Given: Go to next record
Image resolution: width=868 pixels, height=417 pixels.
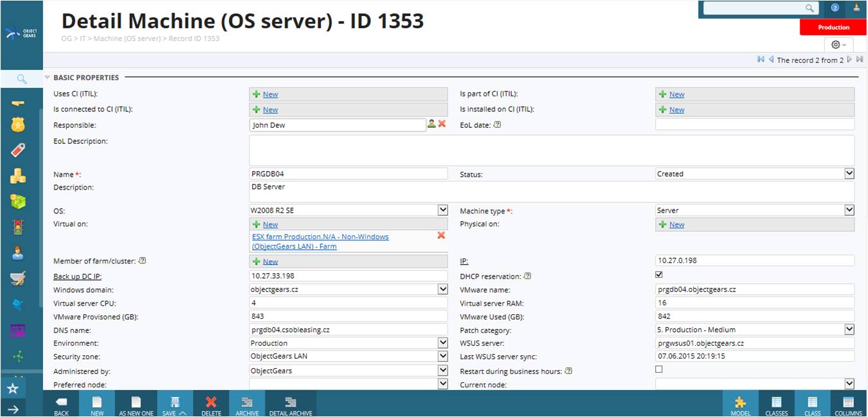Looking at the screenshot, I should pos(849,59).
